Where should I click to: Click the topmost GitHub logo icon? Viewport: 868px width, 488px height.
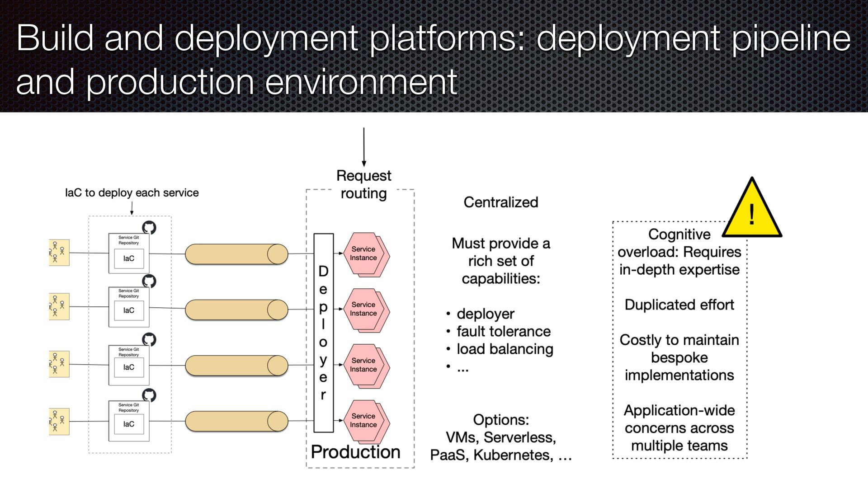click(x=149, y=227)
